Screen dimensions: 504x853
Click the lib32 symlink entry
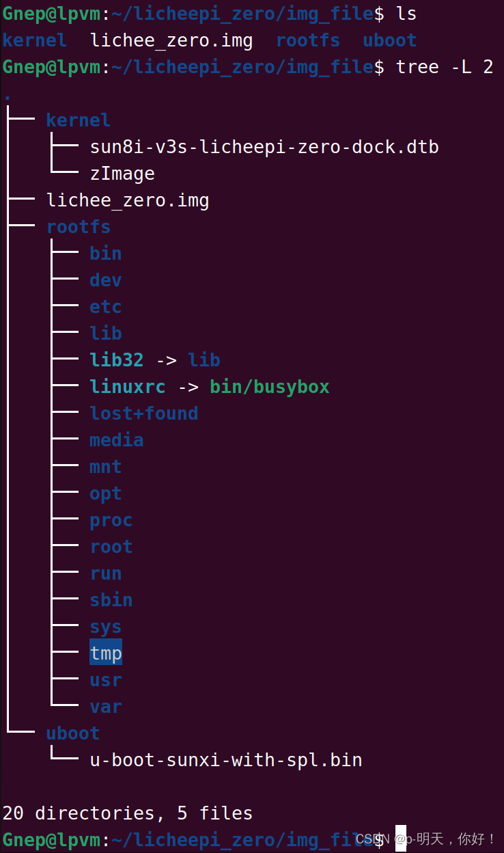pos(116,360)
